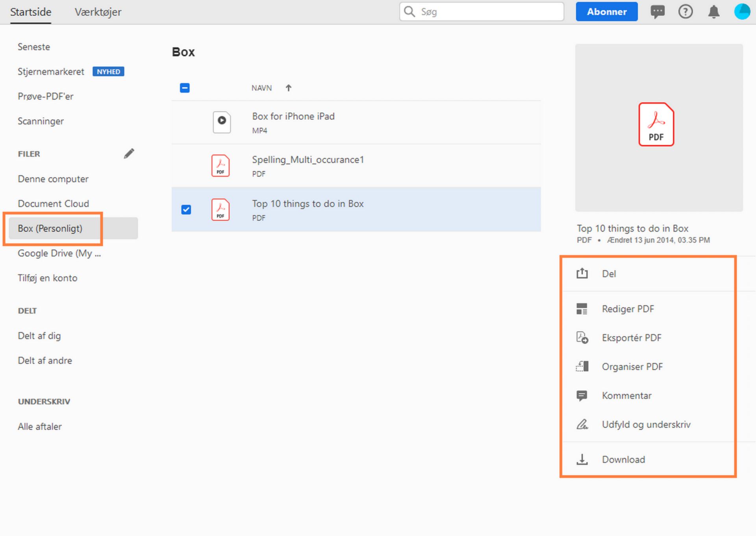
Task: Uncheck the Top 10 things file checkbox
Action: click(x=186, y=210)
